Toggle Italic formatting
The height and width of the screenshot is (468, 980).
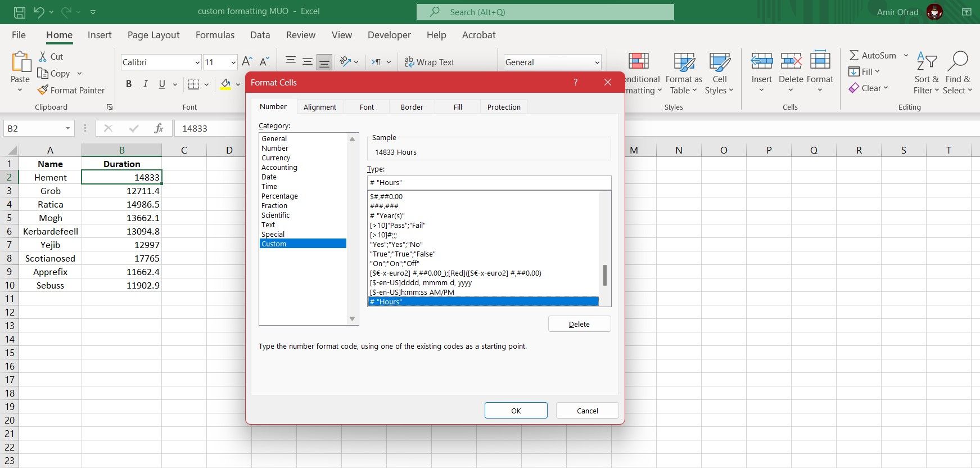point(145,84)
